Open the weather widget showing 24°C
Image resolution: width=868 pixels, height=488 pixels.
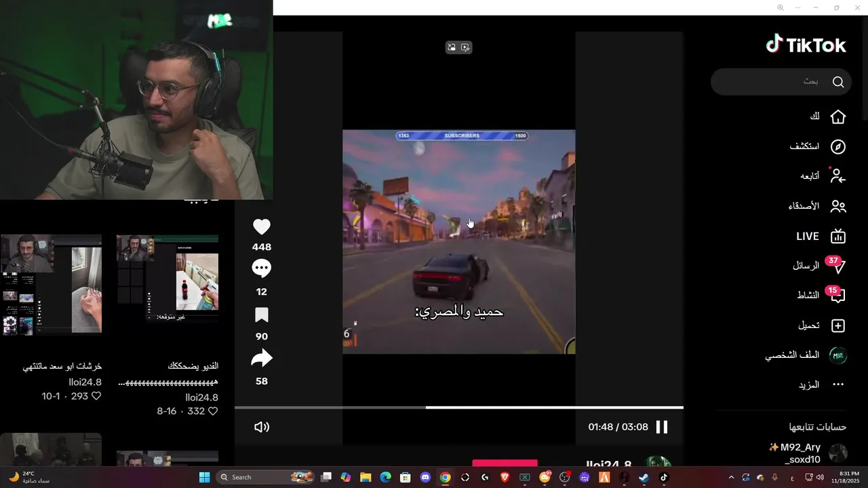pyautogui.click(x=28, y=477)
